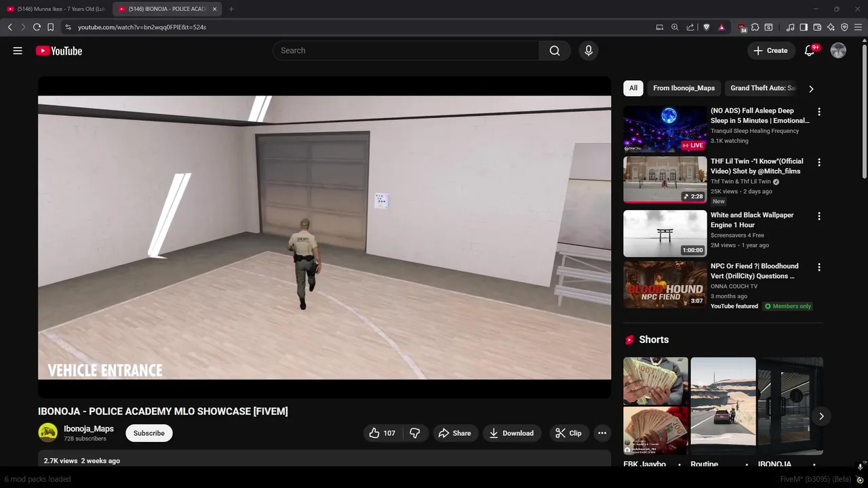Open the media control music note

[790, 27]
